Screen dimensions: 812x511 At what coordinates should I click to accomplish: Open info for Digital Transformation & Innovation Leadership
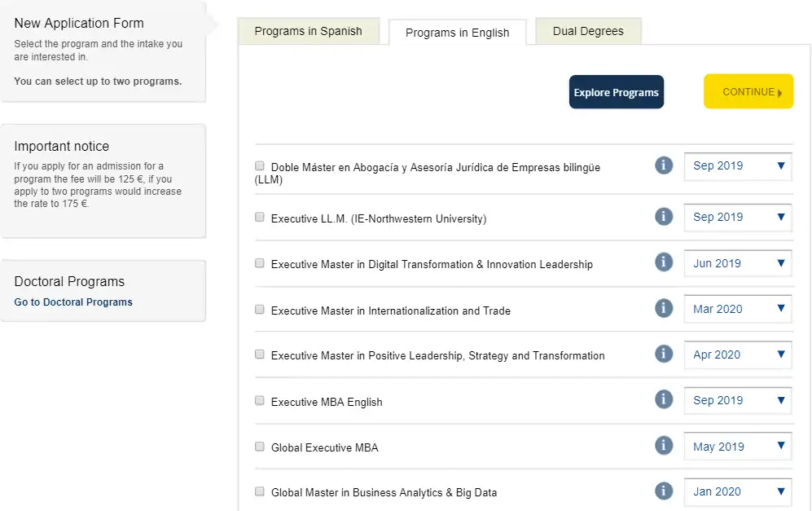click(x=664, y=263)
